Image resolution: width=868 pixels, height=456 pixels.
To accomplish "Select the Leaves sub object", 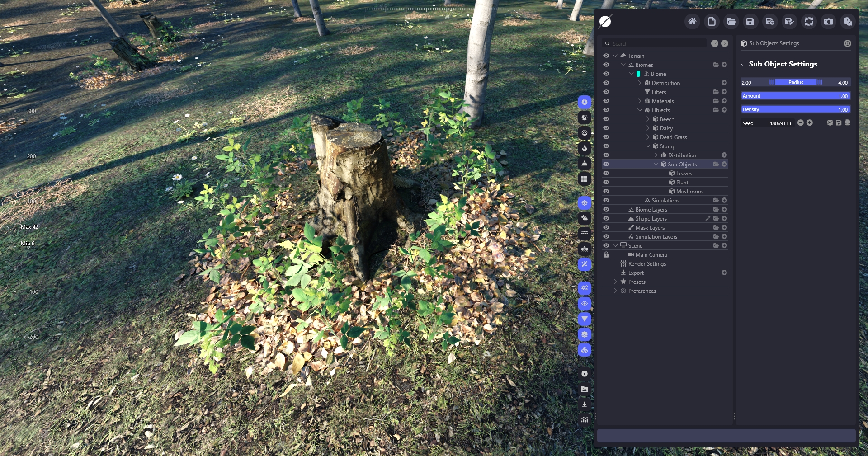I will click(684, 174).
